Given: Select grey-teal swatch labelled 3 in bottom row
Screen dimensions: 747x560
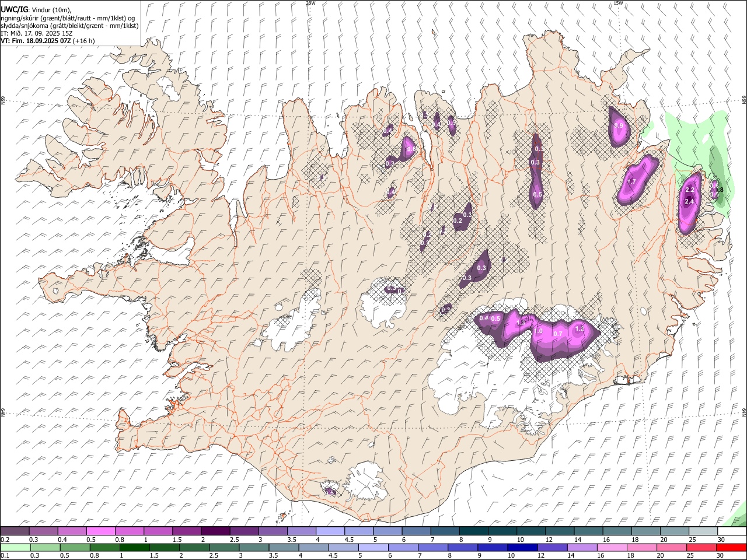Looking at the screenshot, I should 253,547.
